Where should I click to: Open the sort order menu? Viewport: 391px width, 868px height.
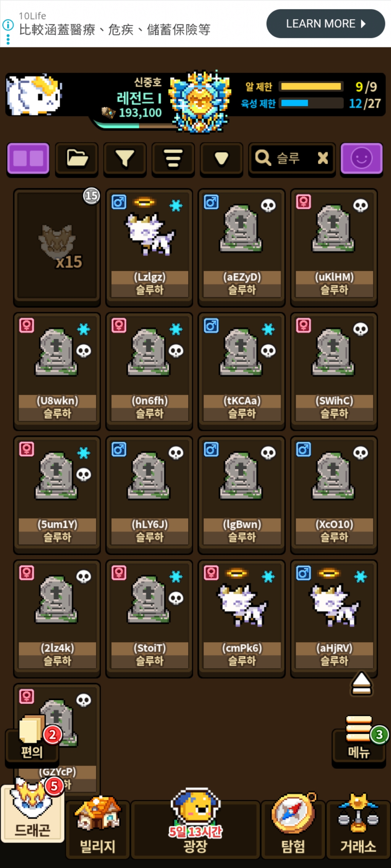(173, 159)
